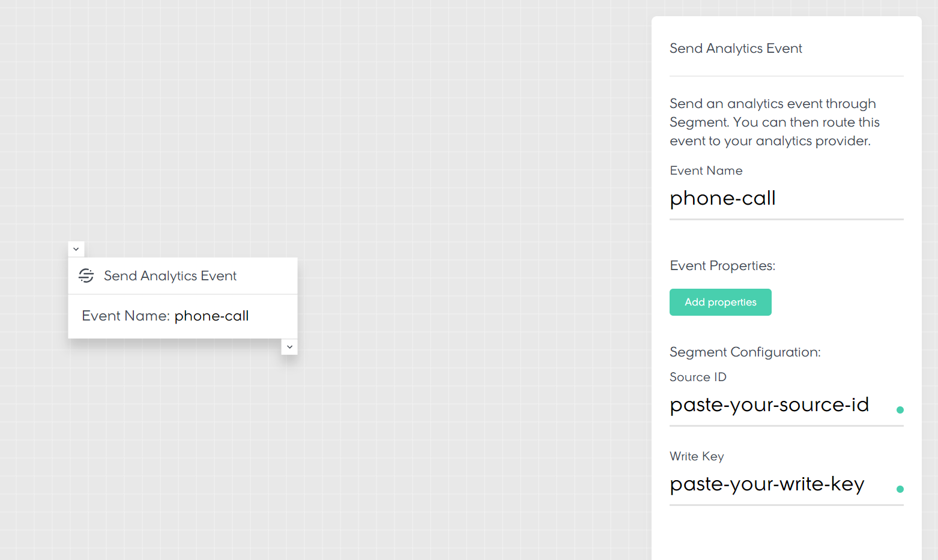This screenshot has height=560, width=938.
Task: Click the green dot beside Write Key
Action: click(x=900, y=489)
